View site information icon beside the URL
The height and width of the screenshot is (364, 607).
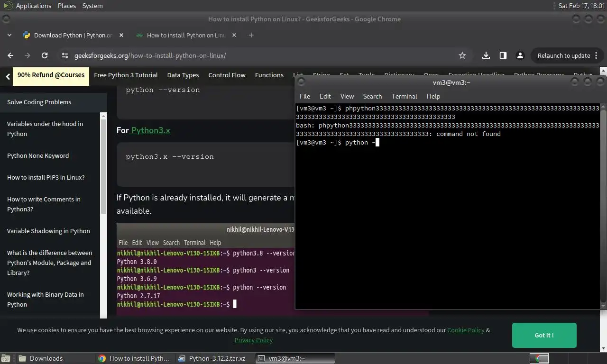pyautogui.click(x=65, y=55)
